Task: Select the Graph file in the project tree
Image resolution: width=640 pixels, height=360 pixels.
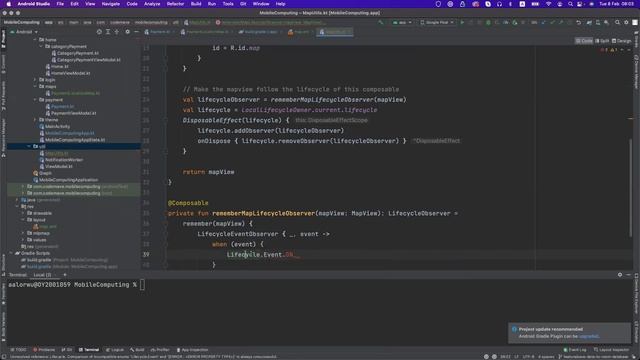Action: click(42, 173)
